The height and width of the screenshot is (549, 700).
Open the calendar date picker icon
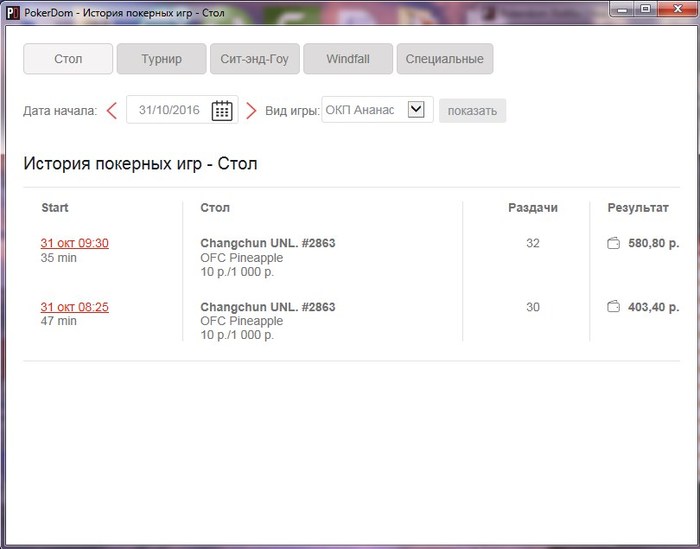pyautogui.click(x=222, y=110)
